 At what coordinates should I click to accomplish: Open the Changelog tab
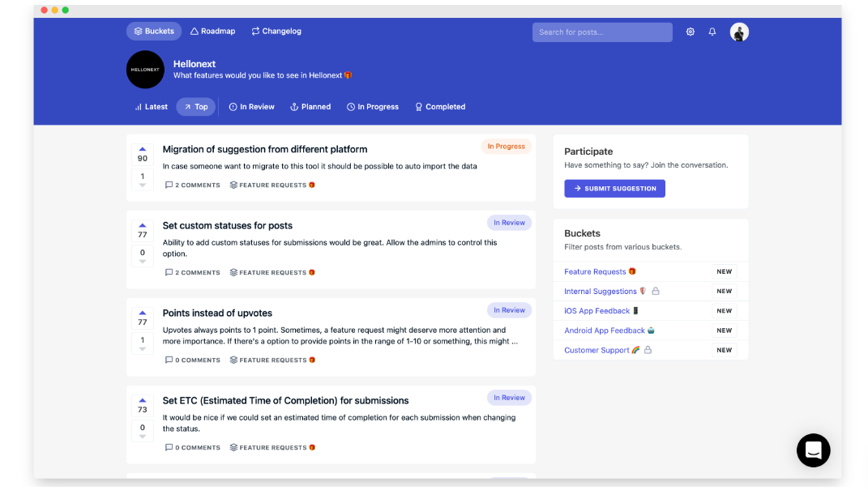click(x=276, y=32)
